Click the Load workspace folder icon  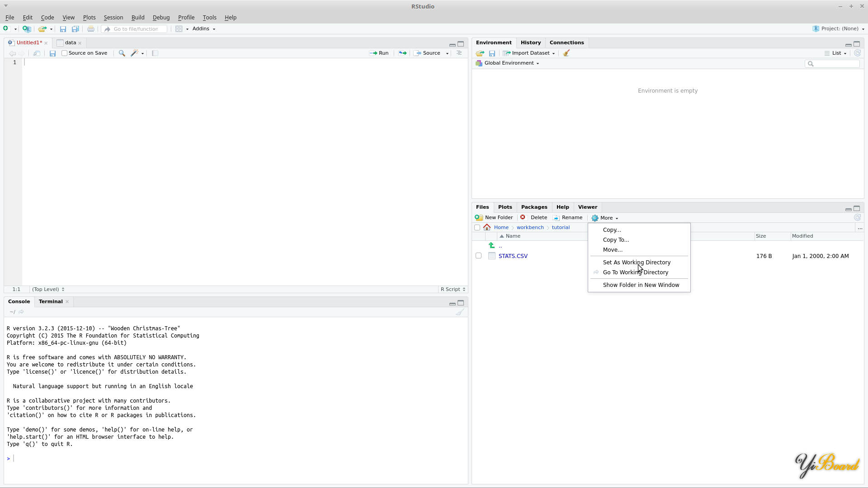click(x=480, y=53)
